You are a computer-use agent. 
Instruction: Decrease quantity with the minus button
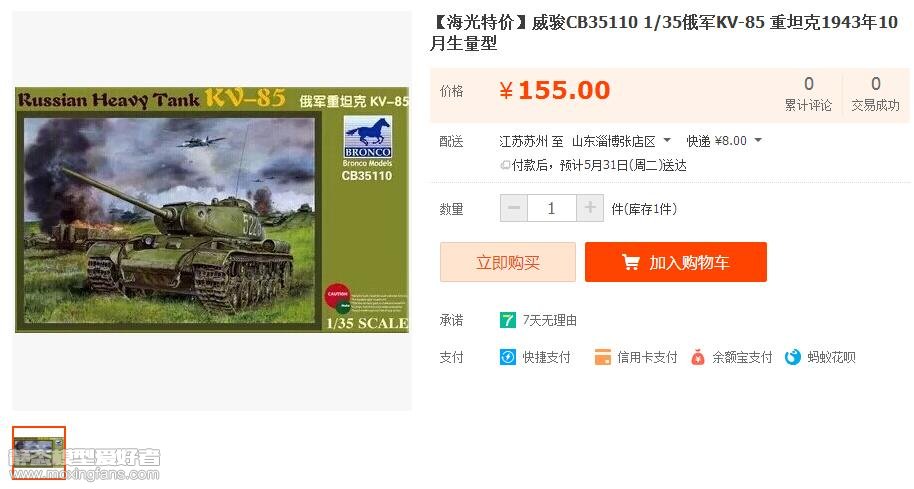click(514, 208)
